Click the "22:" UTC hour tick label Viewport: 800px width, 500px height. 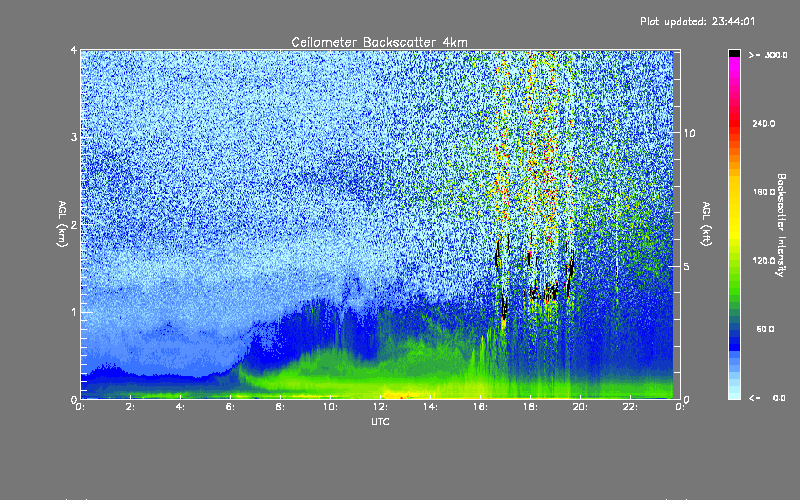(630, 407)
